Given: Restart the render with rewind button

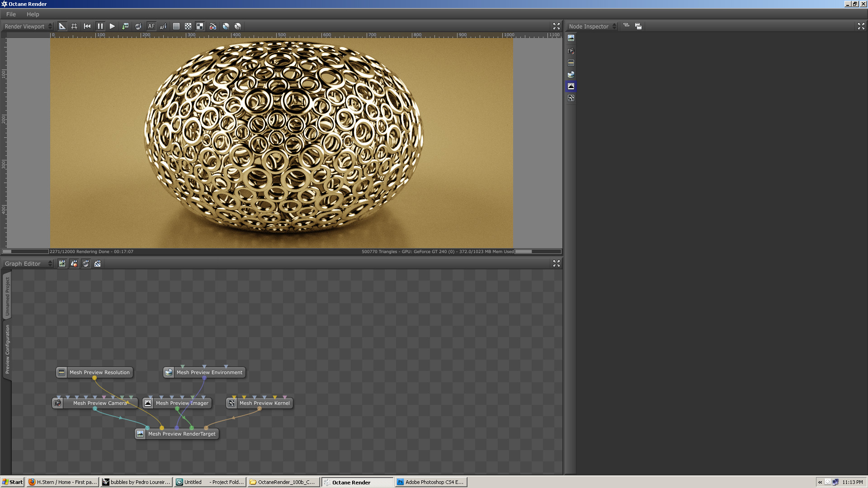Looking at the screenshot, I should [87, 26].
